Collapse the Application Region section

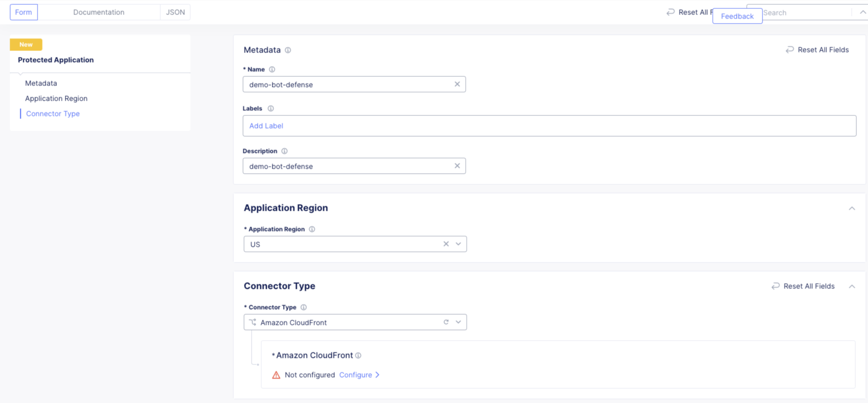851,208
